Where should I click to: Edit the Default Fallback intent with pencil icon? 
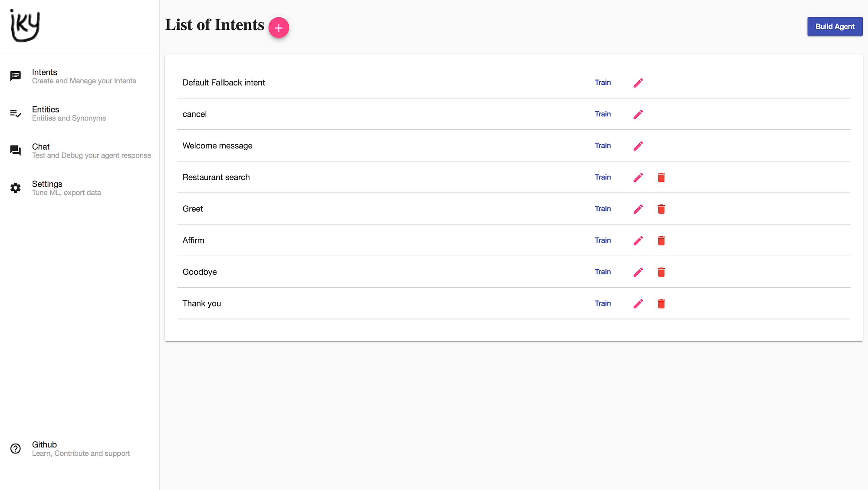[x=638, y=82]
